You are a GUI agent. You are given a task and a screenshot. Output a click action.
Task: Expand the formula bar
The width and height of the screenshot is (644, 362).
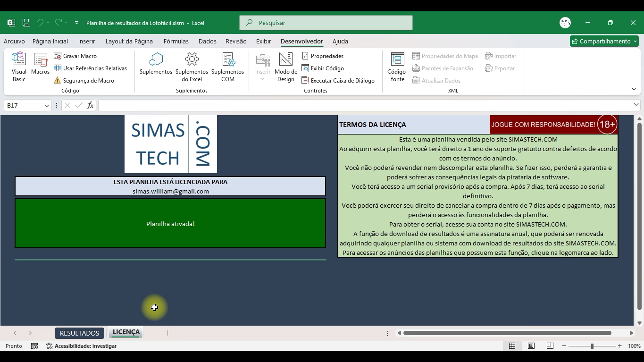(x=636, y=105)
